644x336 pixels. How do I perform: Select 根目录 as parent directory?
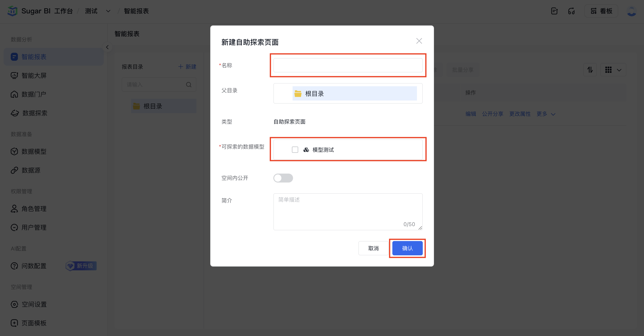(355, 94)
